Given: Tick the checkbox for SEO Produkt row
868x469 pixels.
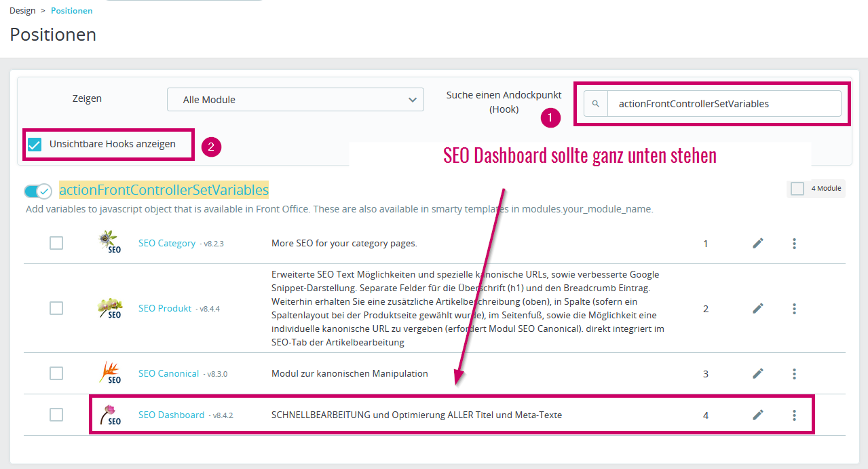Looking at the screenshot, I should click(x=56, y=308).
